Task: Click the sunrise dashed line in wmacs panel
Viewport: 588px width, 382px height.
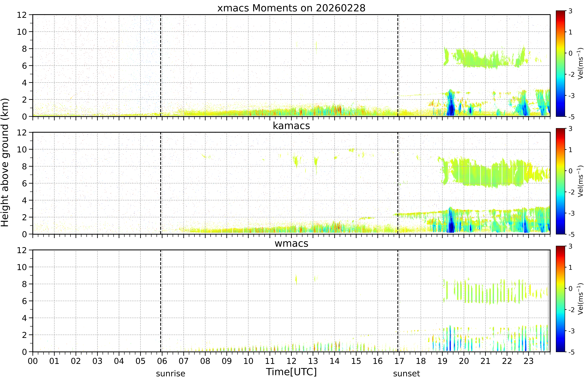Action: tap(161, 301)
